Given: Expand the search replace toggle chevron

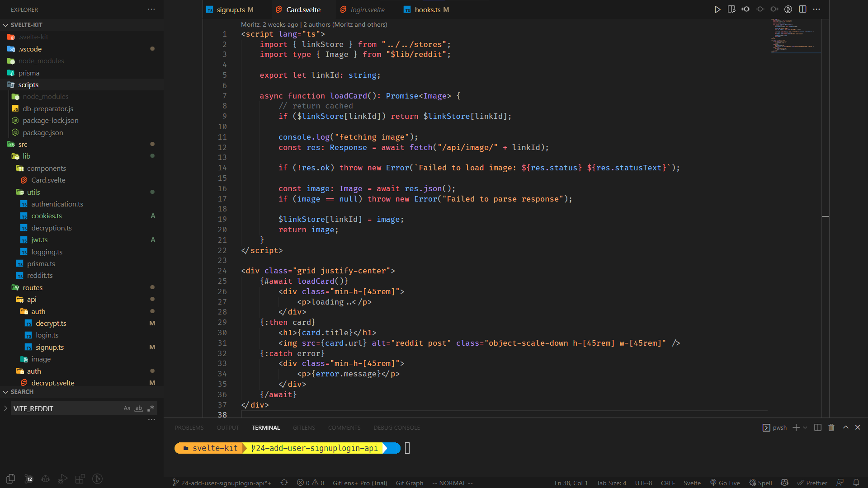Looking at the screenshot, I should (x=5, y=408).
